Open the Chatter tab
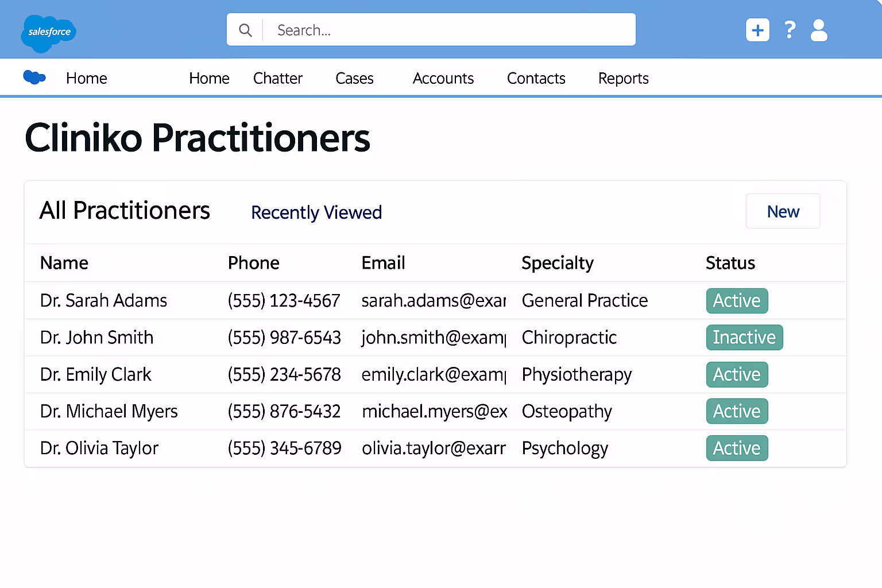The image size is (882, 588). coord(278,78)
